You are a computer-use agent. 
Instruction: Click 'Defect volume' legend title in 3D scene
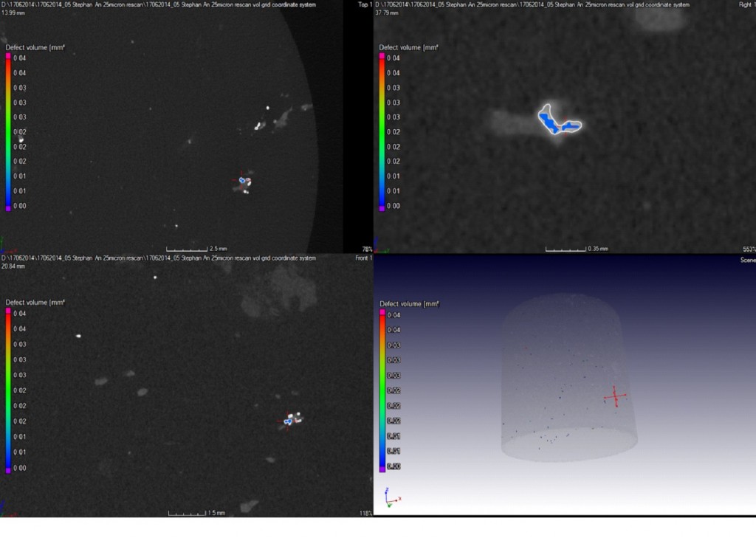(x=409, y=304)
